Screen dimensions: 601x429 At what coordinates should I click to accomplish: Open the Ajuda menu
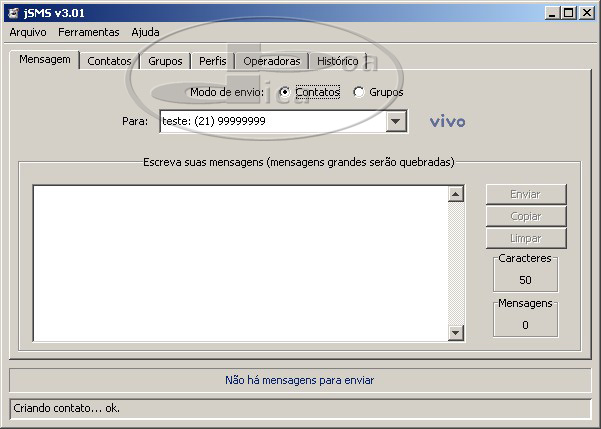coord(145,32)
